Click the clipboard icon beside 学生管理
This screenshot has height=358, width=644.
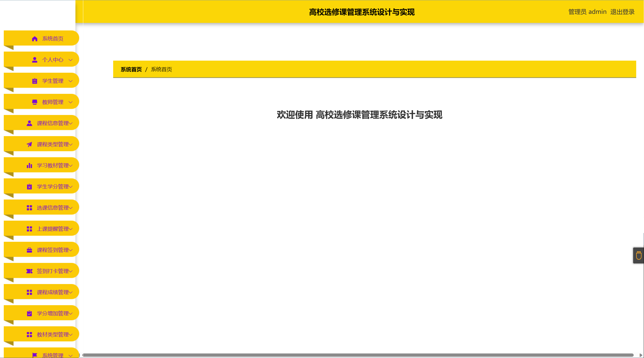click(35, 81)
